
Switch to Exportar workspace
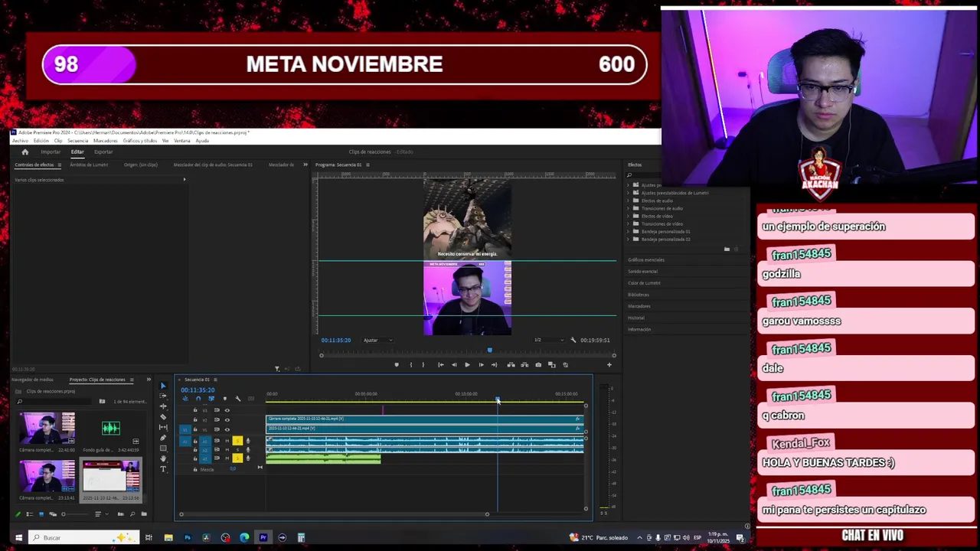pyautogui.click(x=103, y=152)
